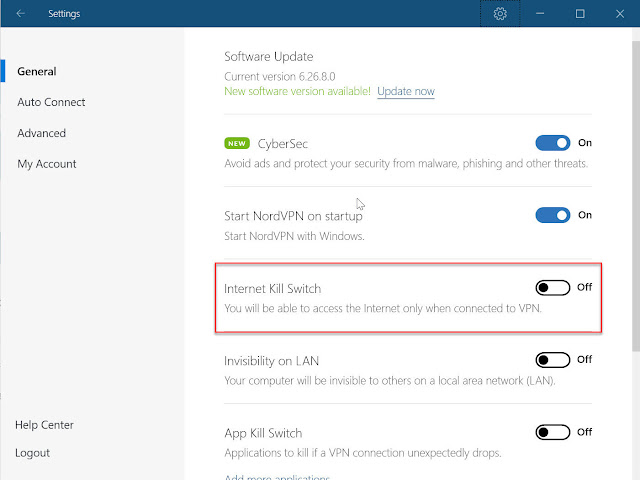Click the 'Internet Kill Switch' title text

273,289
